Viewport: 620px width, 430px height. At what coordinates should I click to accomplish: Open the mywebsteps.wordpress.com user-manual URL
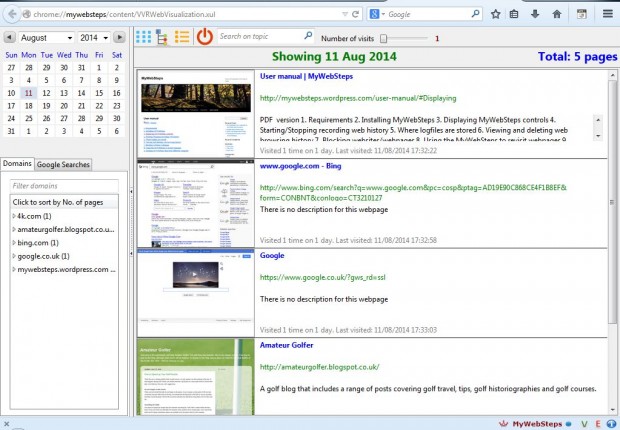coord(358,98)
